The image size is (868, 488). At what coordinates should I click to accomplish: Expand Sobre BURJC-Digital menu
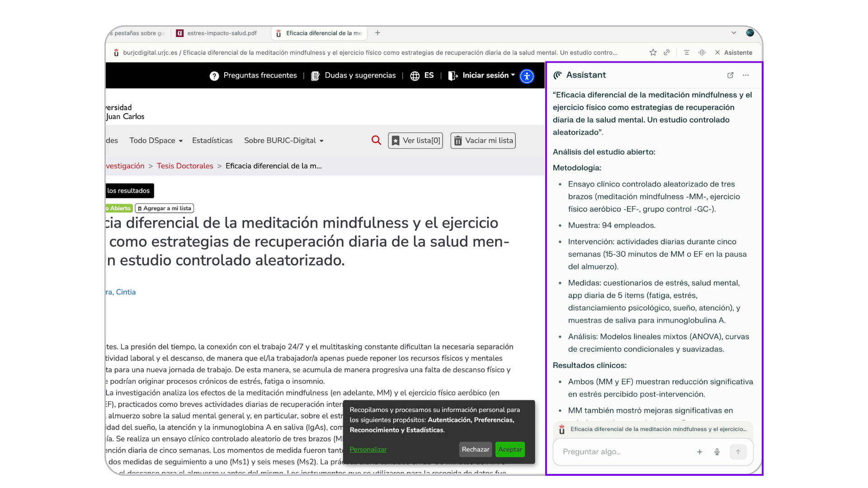pos(283,141)
